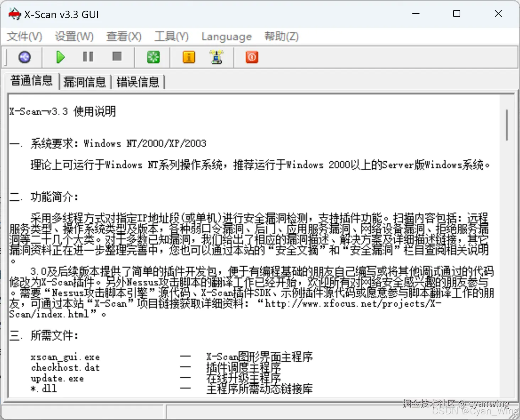Click the heading 'X-Scan-v3.3 使用说明'
This screenshot has height=420, width=520.
pos(63,112)
